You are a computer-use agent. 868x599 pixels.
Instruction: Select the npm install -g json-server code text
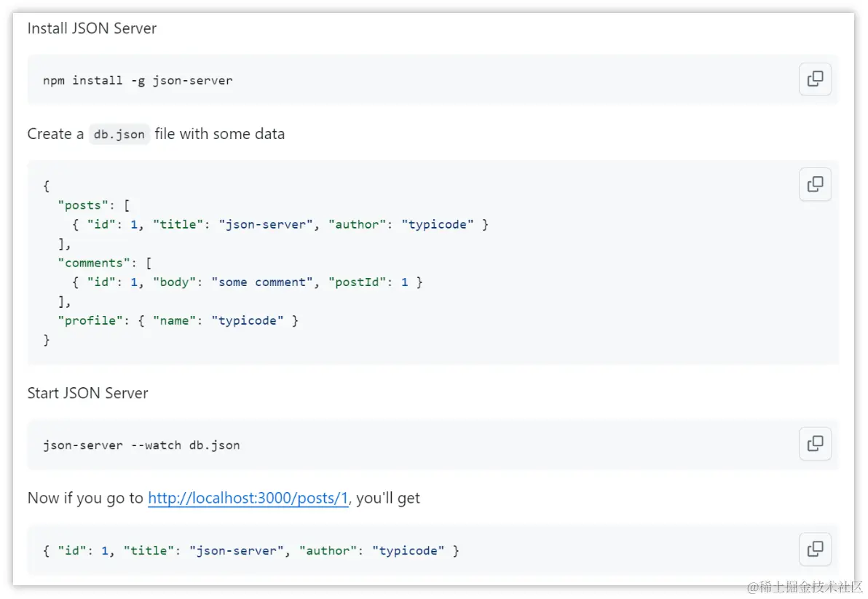point(138,80)
